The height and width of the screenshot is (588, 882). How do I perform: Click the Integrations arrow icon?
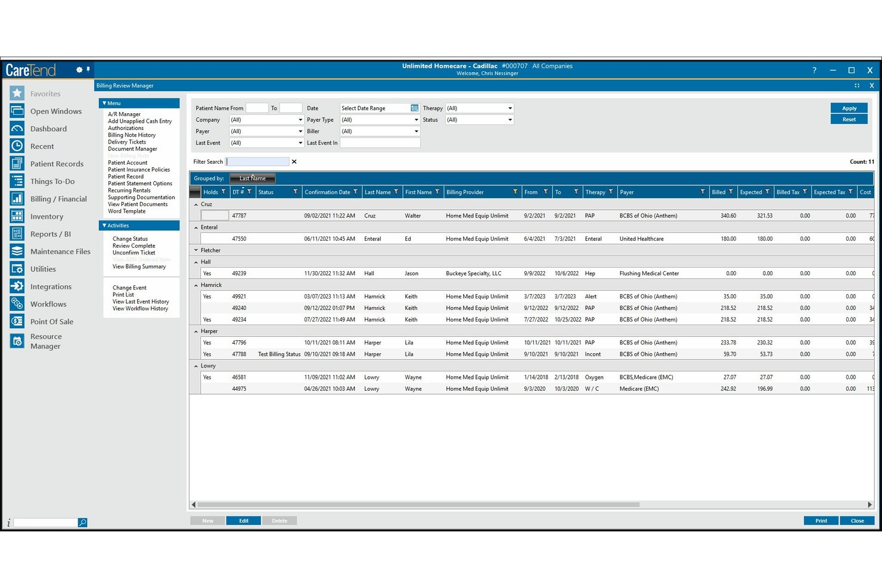pyautogui.click(x=17, y=286)
